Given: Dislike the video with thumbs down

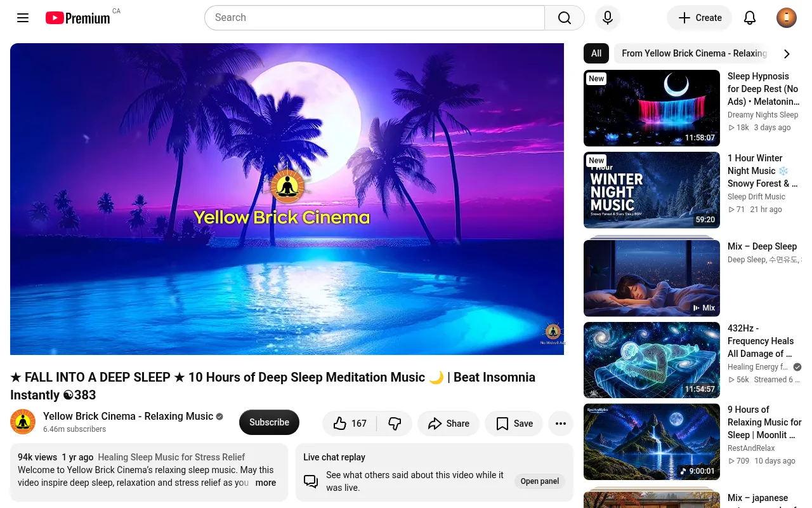Looking at the screenshot, I should pyautogui.click(x=395, y=424).
